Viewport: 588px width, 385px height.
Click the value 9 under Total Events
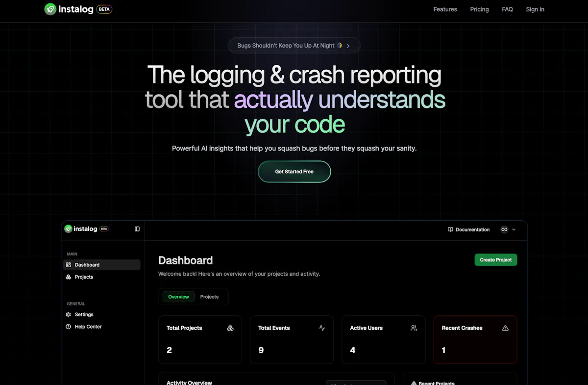tap(261, 350)
